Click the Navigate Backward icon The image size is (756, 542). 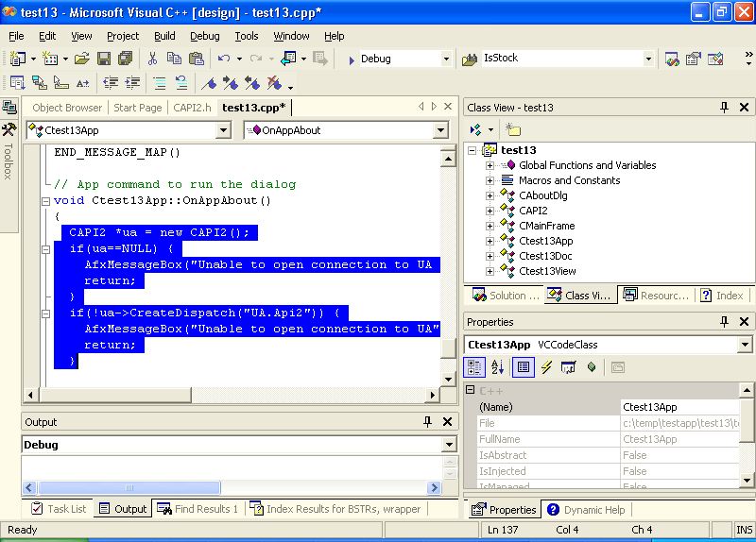(x=288, y=59)
